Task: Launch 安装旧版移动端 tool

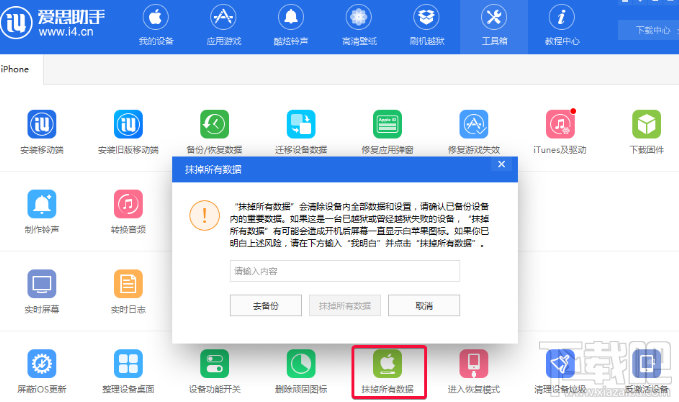Action: 128,132
